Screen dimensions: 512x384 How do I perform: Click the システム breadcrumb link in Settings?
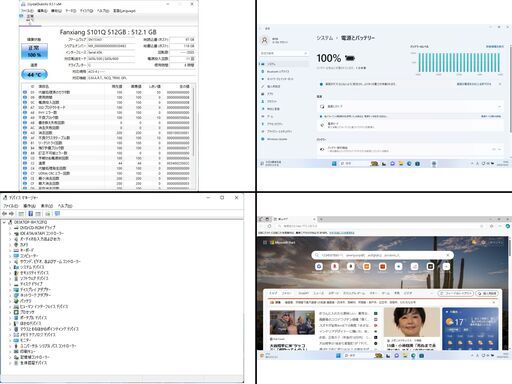click(x=325, y=38)
